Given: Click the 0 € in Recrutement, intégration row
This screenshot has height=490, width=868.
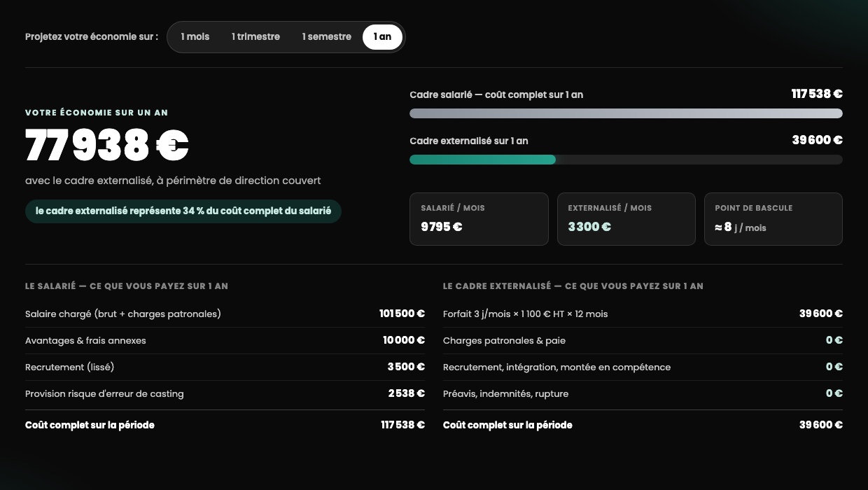Looking at the screenshot, I should pyautogui.click(x=834, y=367).
